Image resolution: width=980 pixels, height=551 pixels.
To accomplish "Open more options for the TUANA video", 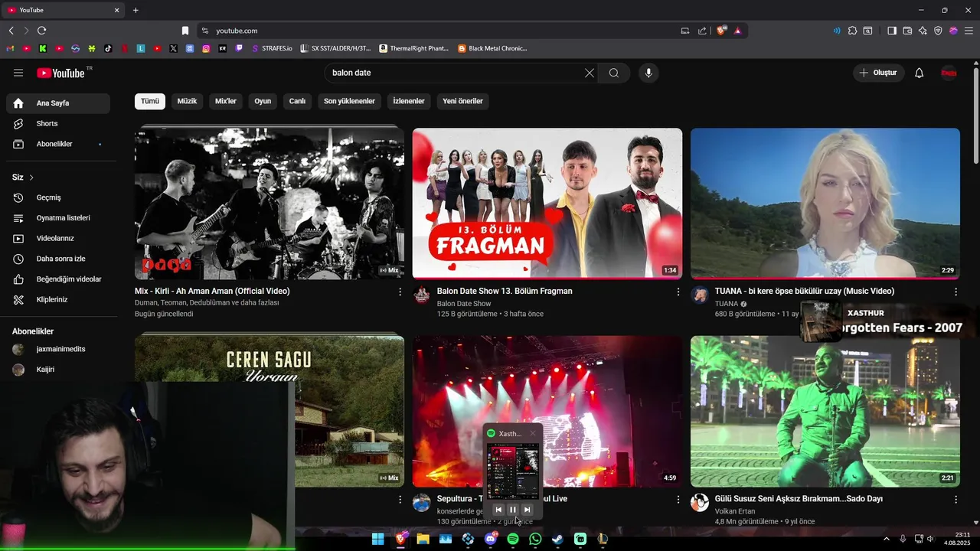I will pos(955,292).
